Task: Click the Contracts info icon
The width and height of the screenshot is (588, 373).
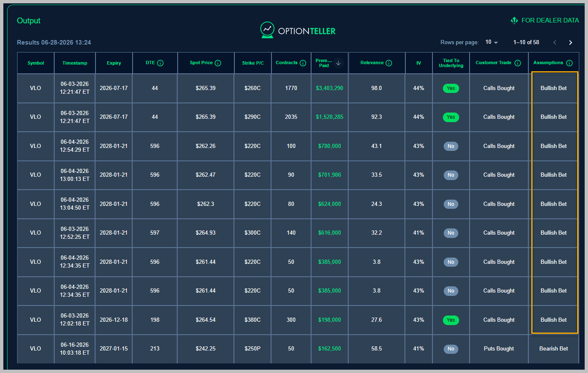Action: (x=303, y=63)
